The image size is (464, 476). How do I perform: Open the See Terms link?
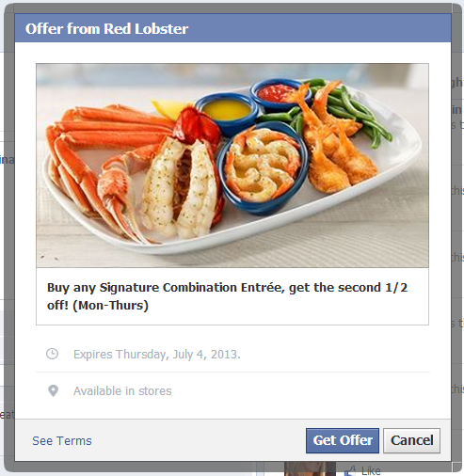point(62,440)
